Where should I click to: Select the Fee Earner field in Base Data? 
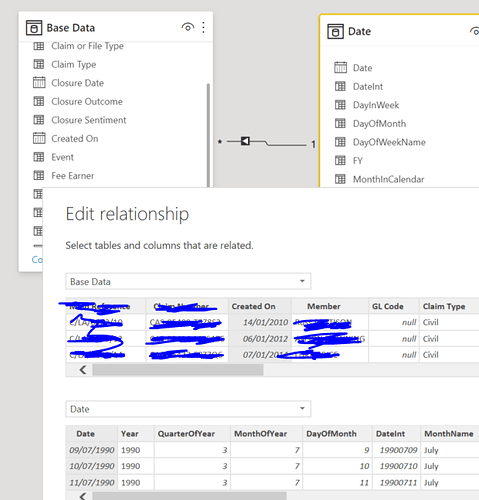(73, 176)
